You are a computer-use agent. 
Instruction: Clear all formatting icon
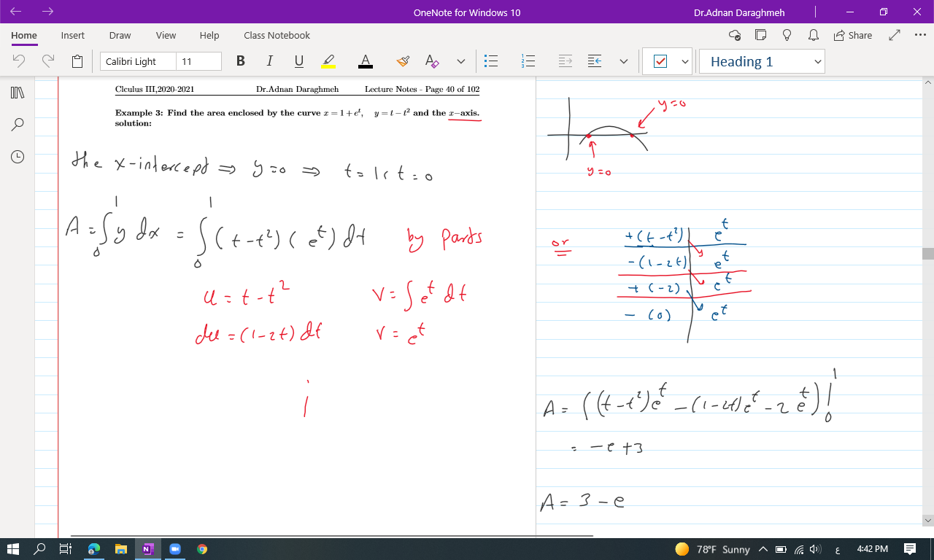point(432,61)
